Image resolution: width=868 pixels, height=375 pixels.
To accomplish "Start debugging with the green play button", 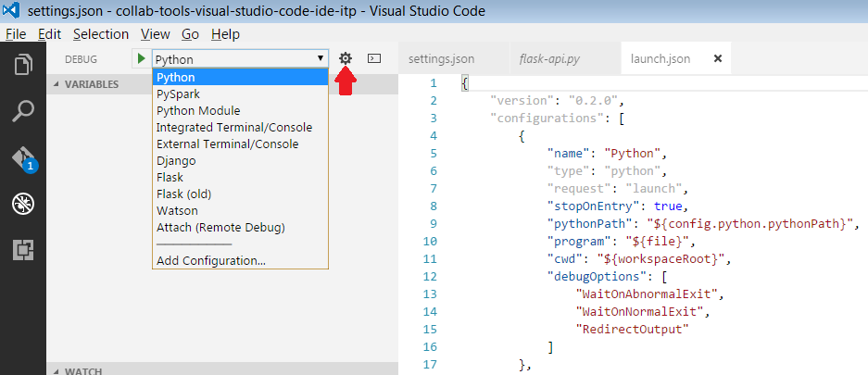I will 142,58.
